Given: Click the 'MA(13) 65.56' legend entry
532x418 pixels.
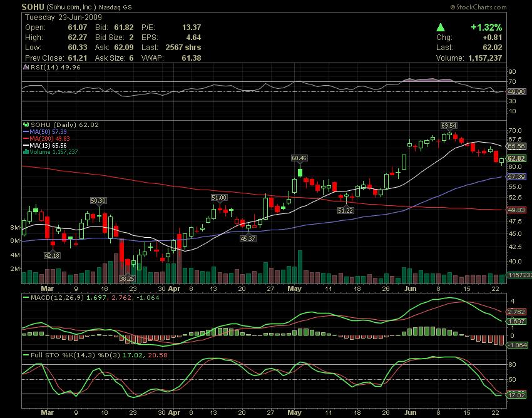Looking at the screenshot, I should point(48,146).
